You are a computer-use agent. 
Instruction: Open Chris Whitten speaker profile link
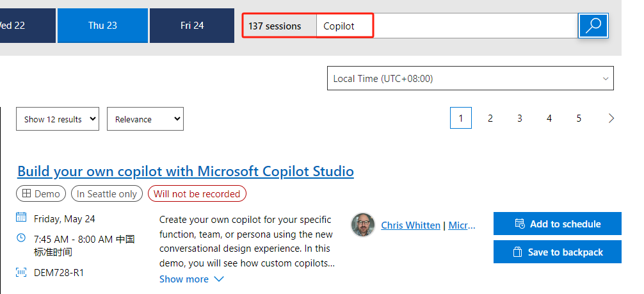coord(410,225)
